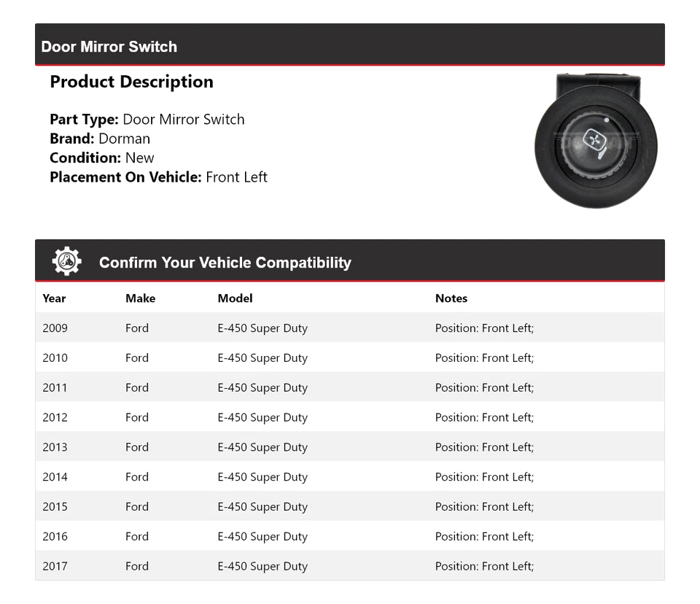
Task: Click the Model column header
Action: (x=235, y=298)
